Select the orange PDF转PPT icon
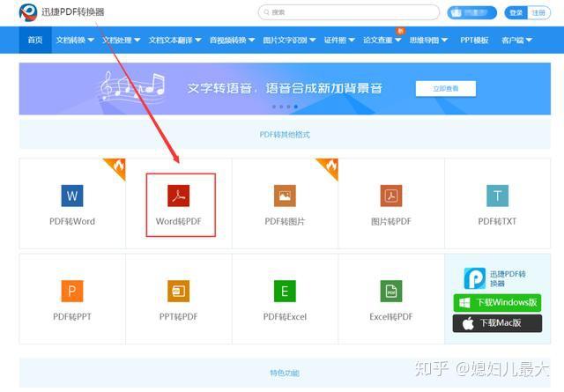564x392 pixels. (x=72, y=291)
